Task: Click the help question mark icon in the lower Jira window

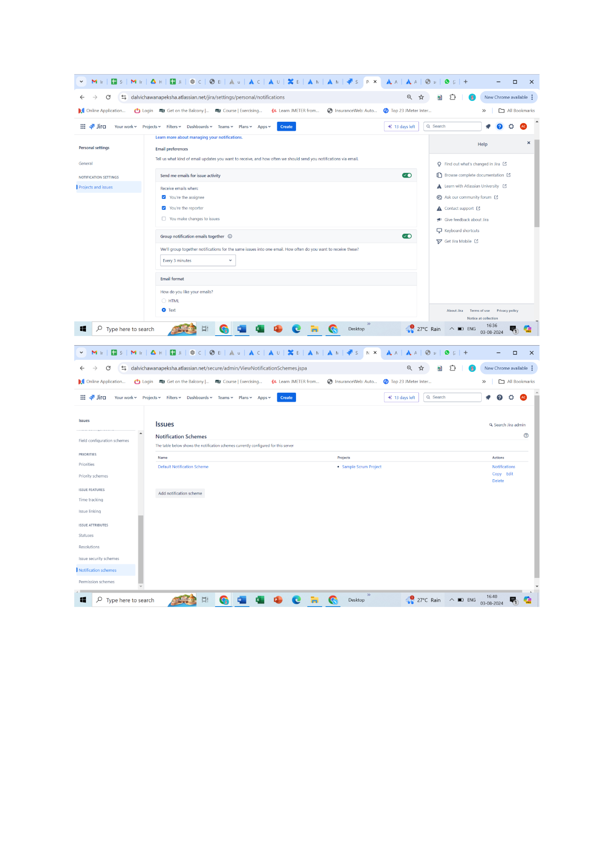Action: [499, 397]
